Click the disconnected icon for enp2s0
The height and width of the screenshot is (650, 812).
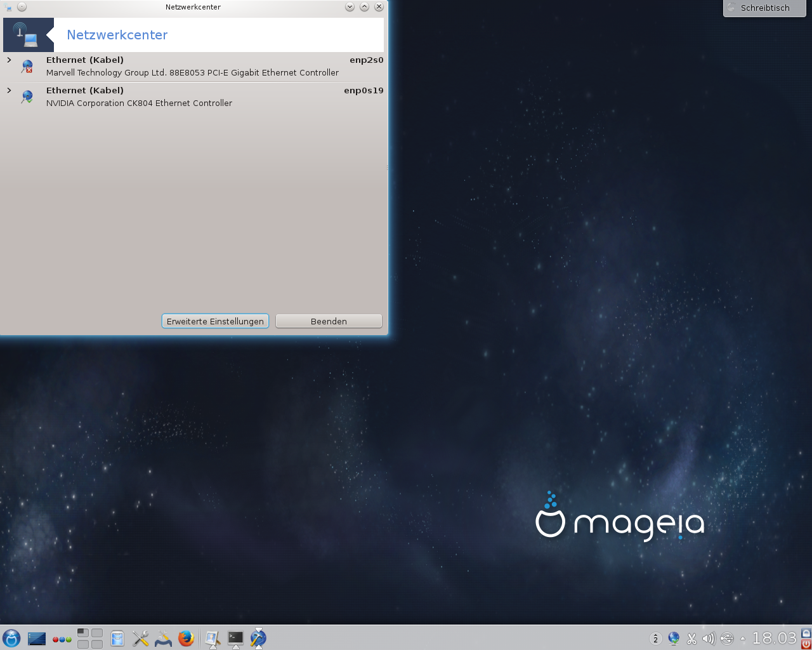[x=27, y=66]
